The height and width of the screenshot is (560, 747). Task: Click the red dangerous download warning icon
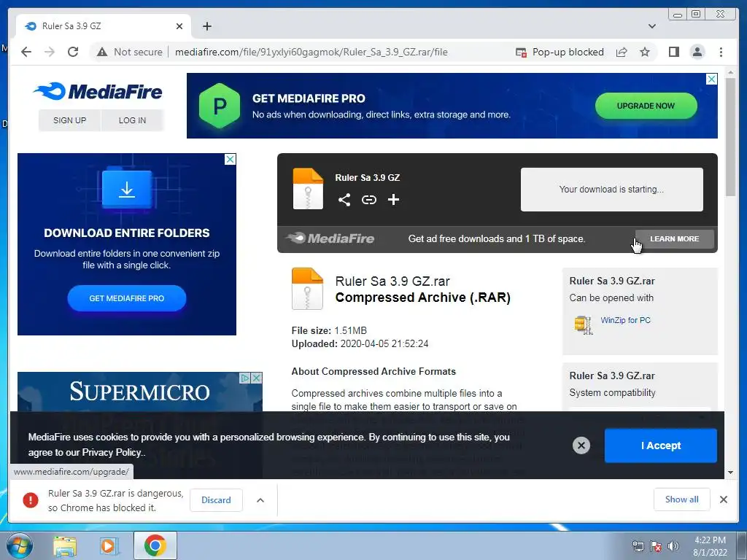click(x=31, y=500)
